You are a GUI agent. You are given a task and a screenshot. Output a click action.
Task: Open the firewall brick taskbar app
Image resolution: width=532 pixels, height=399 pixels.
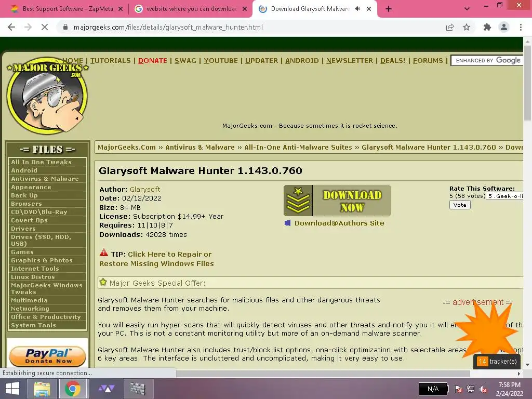click(x=137, y=389)
